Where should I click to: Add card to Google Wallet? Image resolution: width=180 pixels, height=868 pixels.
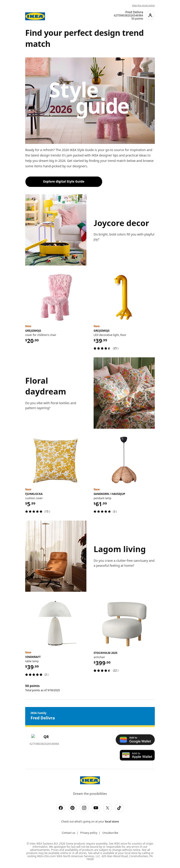coord(135,740)
